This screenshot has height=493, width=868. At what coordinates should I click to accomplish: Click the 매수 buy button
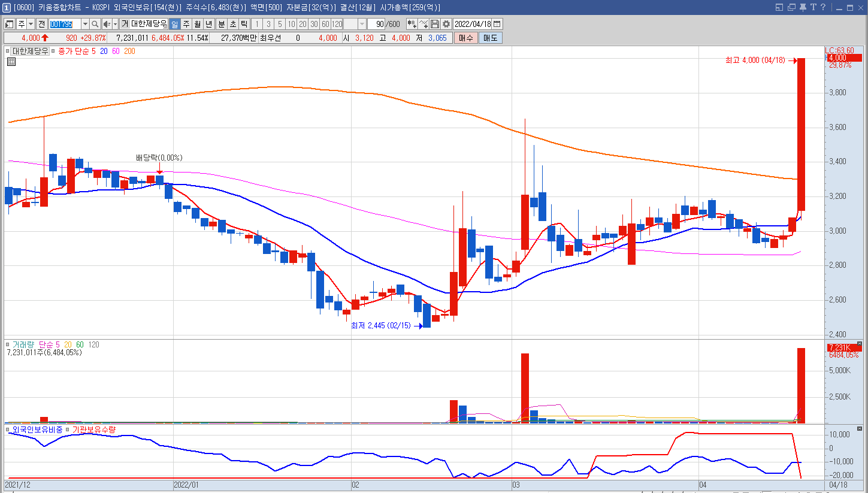point(465,38)
